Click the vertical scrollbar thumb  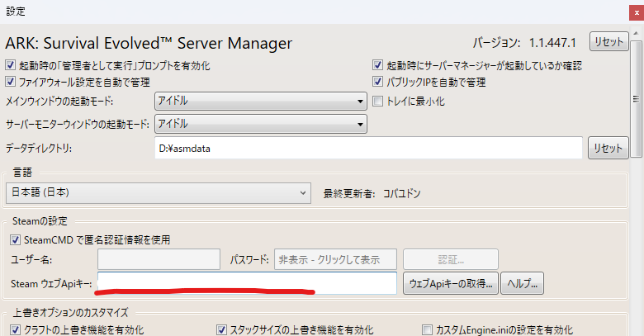(636, 98)
